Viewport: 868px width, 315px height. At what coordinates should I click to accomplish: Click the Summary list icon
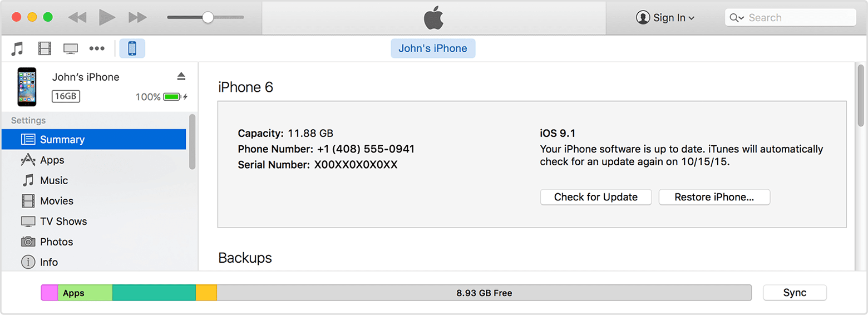[x=28, y=139]
